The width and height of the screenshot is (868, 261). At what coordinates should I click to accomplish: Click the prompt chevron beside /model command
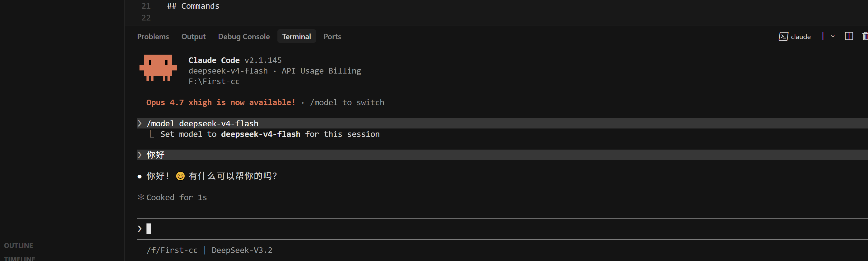coord(140,124)
